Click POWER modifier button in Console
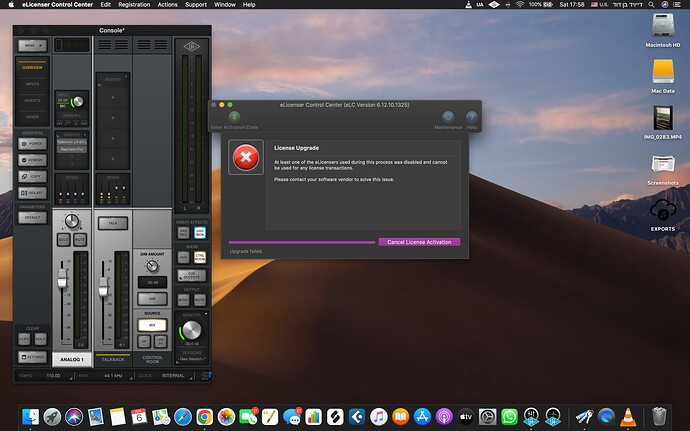This screenshot has width=690, height=431. [33, 144]
